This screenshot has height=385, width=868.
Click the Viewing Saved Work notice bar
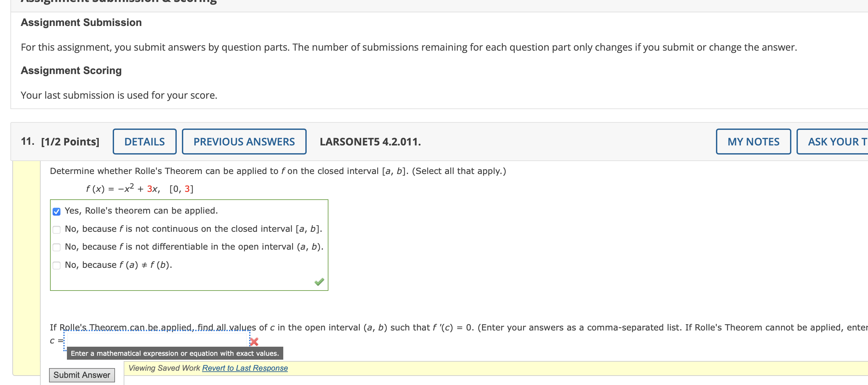click(x=164, y=368)
